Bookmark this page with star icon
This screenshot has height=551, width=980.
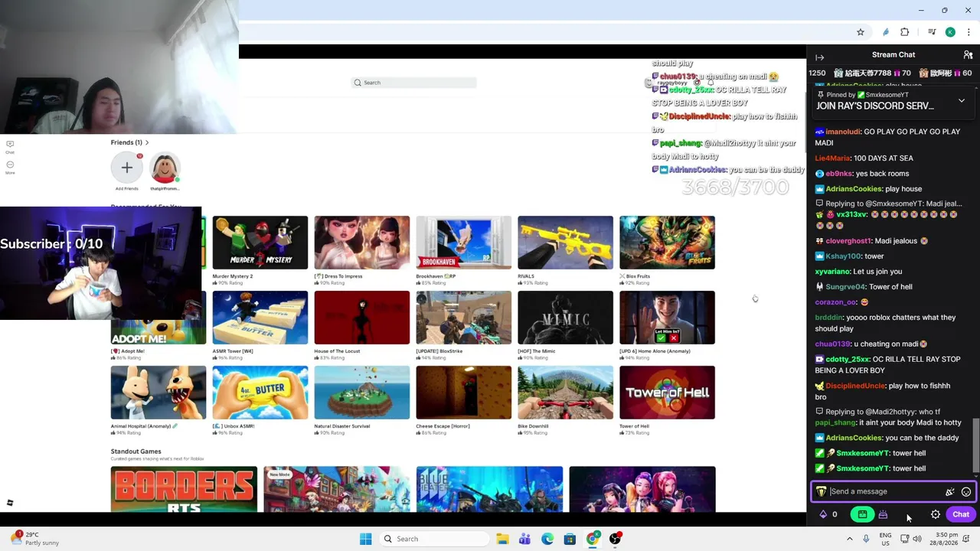pos(861,32)
